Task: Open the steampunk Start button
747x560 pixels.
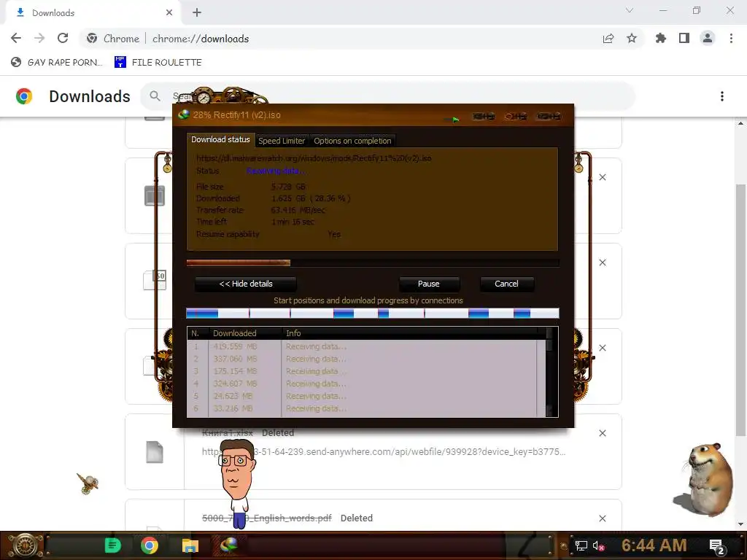Action: pyautogui.click(x=24, y=545)
